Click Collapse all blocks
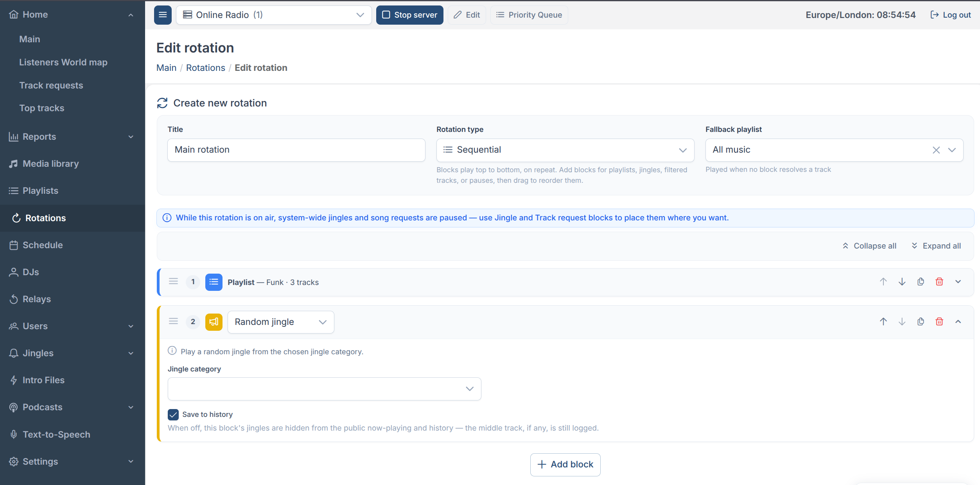 869,246
